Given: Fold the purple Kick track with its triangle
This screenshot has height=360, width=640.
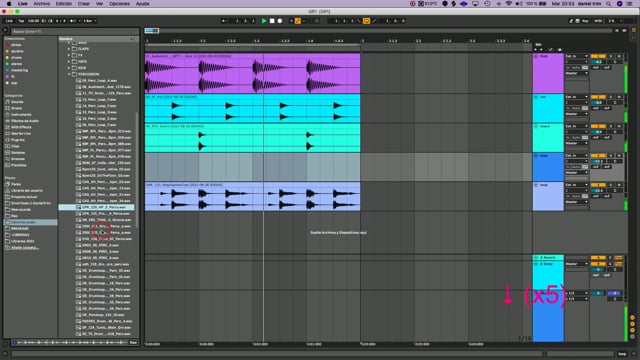Looking at the screenshot, I should (536, 56).
